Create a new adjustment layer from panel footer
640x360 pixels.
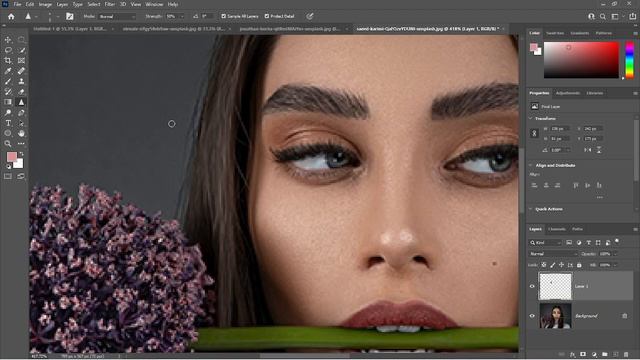[x=594, y=354]
